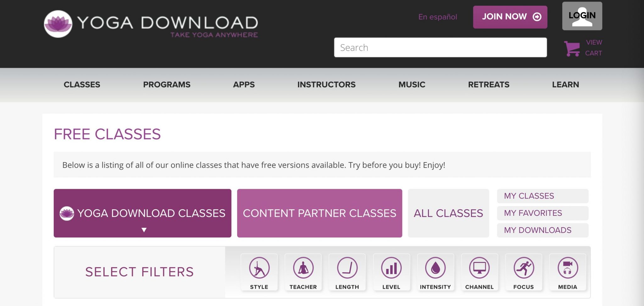The height and width of the screenshot is (306, 644).
Task: Open the Channel filter icon
Action: click(x=480, y=272)
